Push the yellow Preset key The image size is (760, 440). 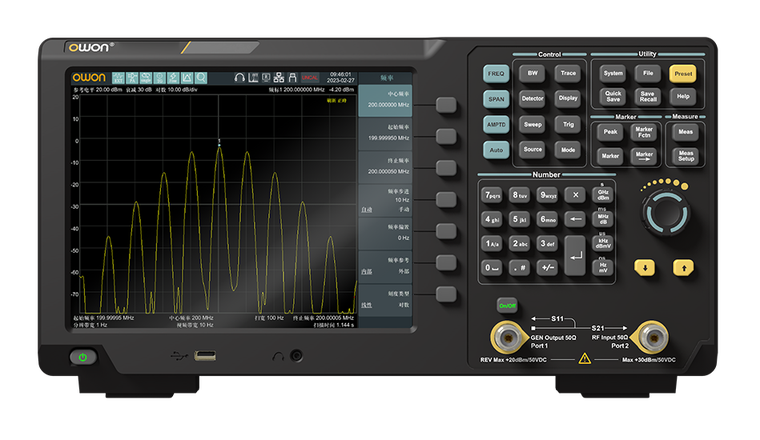click(x=683, y=74)
